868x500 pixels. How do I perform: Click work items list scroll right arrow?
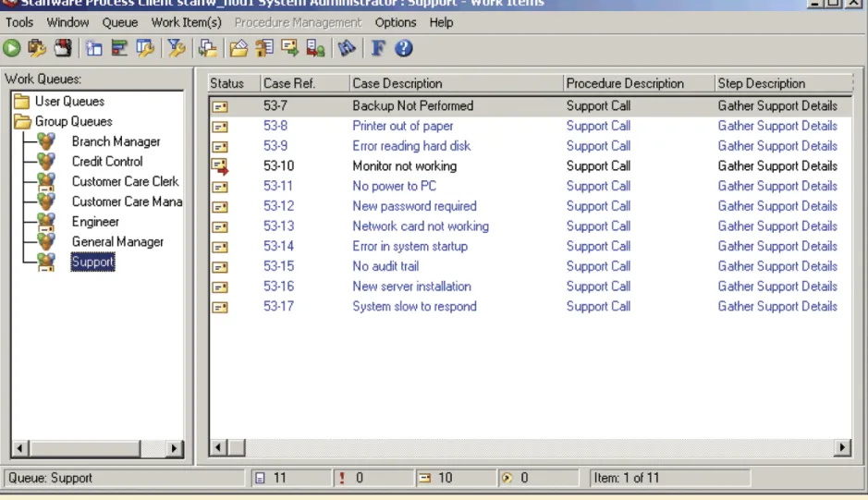click(x=842, y=446)
